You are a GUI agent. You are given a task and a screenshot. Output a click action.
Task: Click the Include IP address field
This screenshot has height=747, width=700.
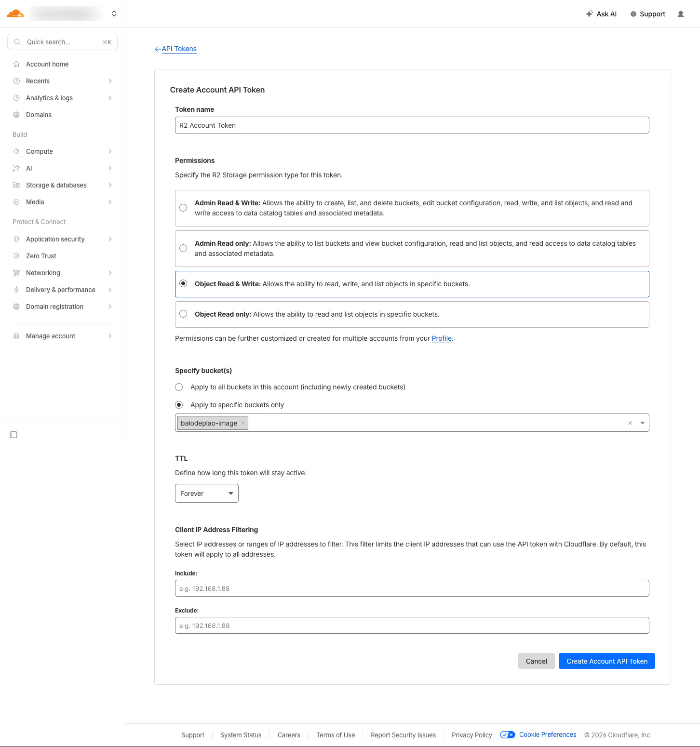412,588
